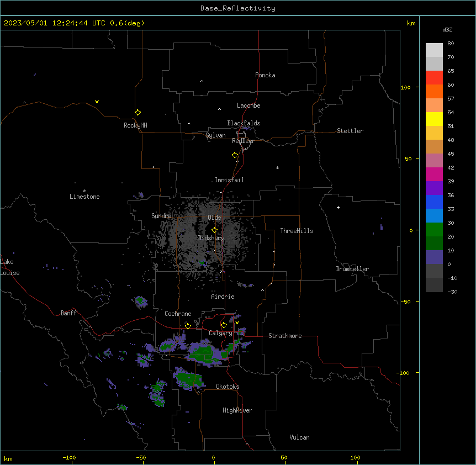Click the yellow diamond marker near RockyMH
The height and width of the screenshot is (465, 476).
click(137, 112)
